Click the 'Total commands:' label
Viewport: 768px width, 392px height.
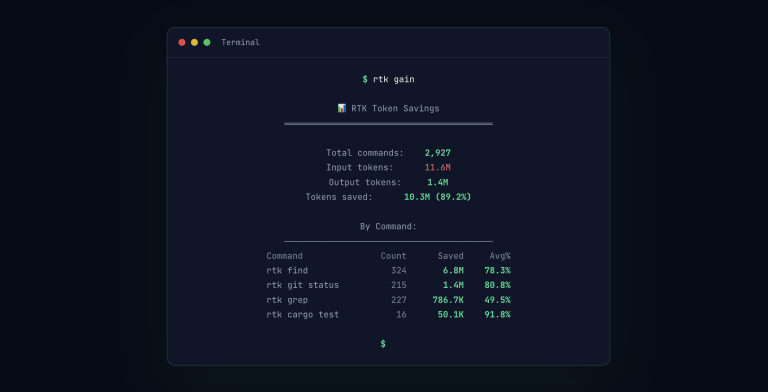pyautogui.click(x=365, y=153)
